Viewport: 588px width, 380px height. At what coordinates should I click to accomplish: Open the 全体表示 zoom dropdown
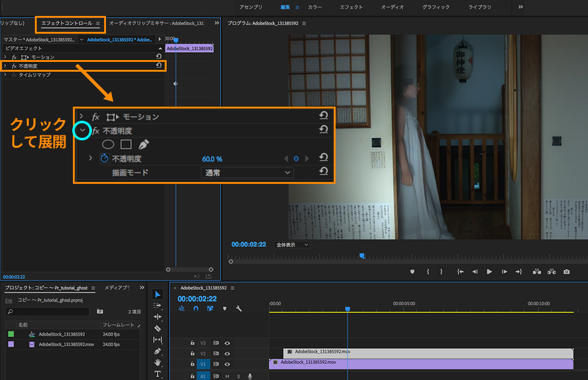292,245
